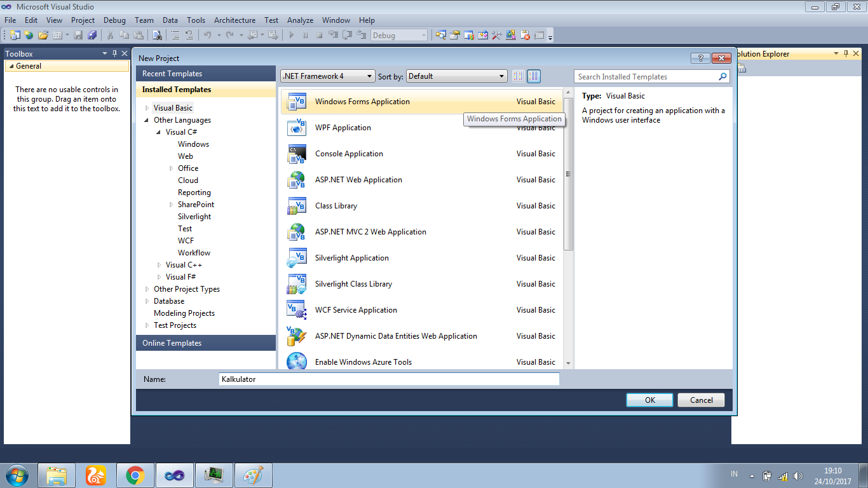Open Windows Explorer from taskbar

click(x=56, y=475)
